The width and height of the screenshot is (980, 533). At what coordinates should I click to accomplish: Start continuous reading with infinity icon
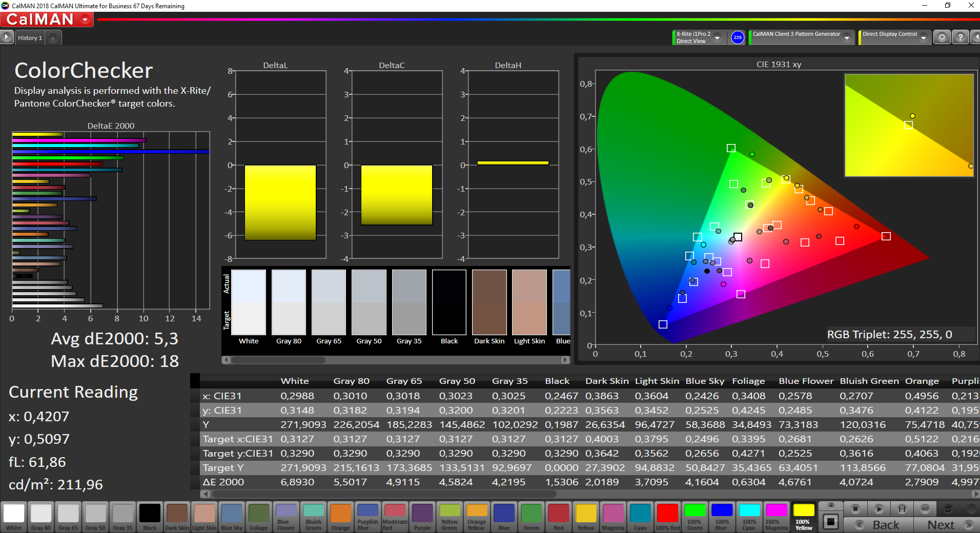[925, 509]
